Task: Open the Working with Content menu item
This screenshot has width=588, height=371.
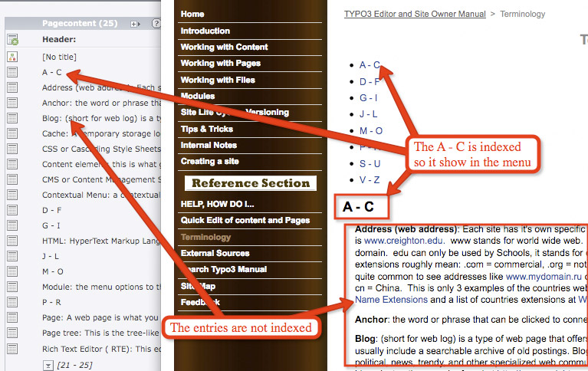Action: coord(224,47)
